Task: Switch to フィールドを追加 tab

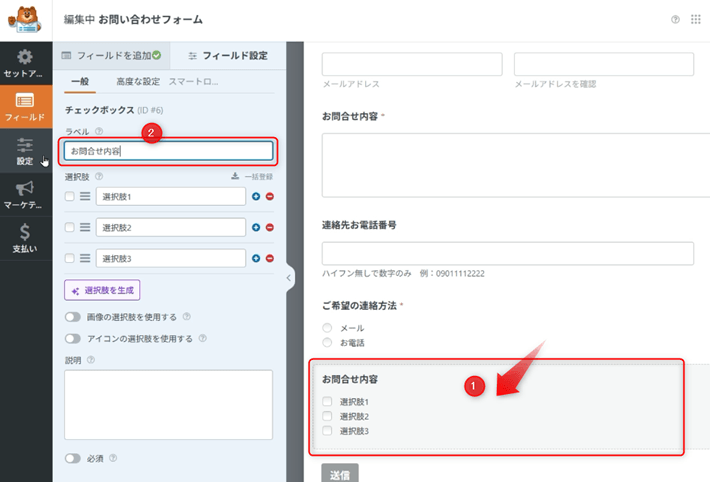Action: tap(111, 55)
